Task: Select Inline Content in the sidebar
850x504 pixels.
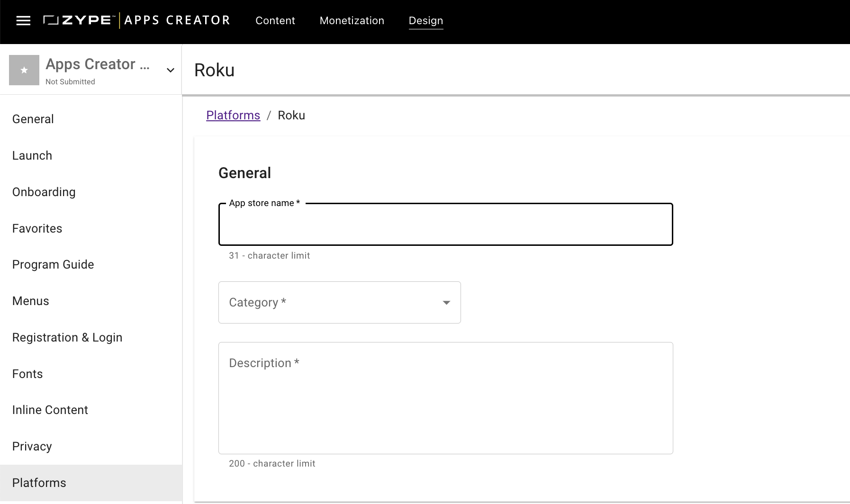Action: [x=91, y=410]
